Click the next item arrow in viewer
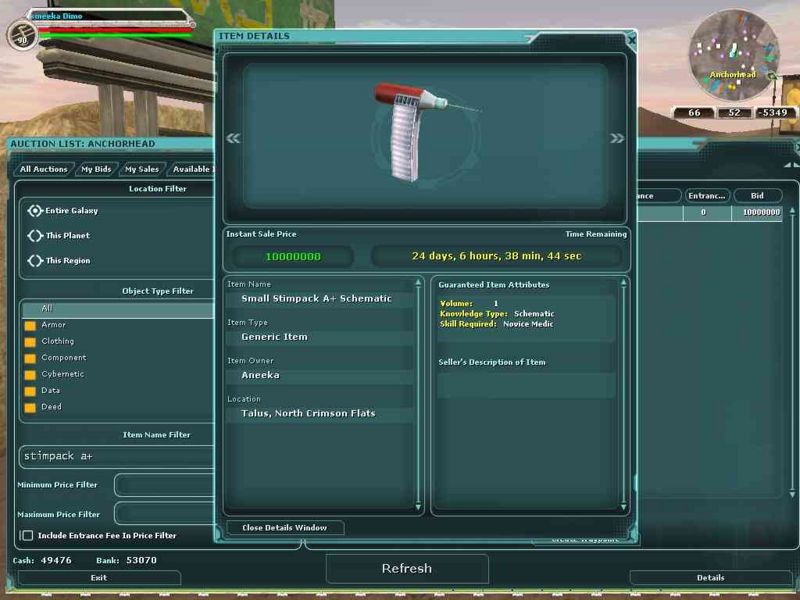 coord(617,139)
